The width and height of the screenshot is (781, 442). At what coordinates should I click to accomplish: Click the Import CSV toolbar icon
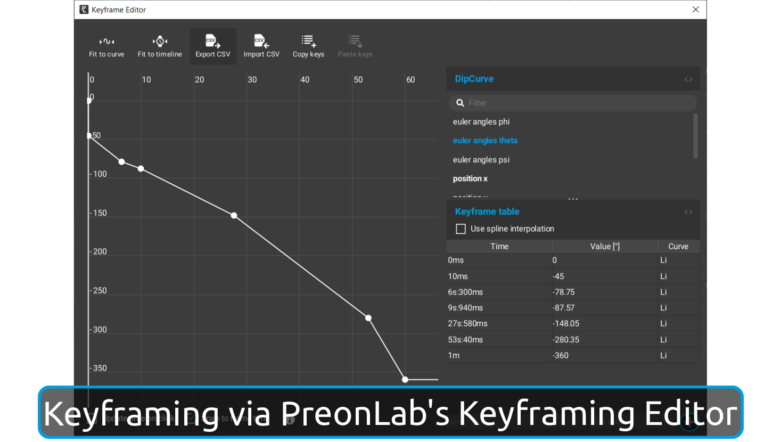pos(261,42)
